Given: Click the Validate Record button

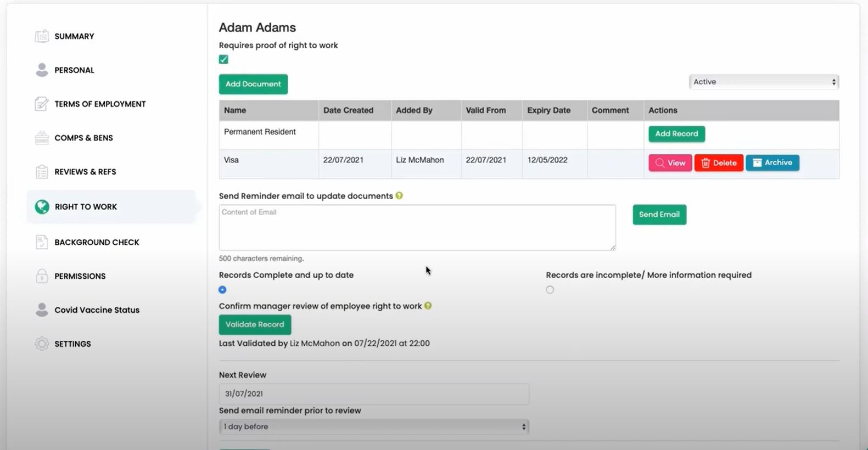Looking at the screenshot, I should click(255, 324).
